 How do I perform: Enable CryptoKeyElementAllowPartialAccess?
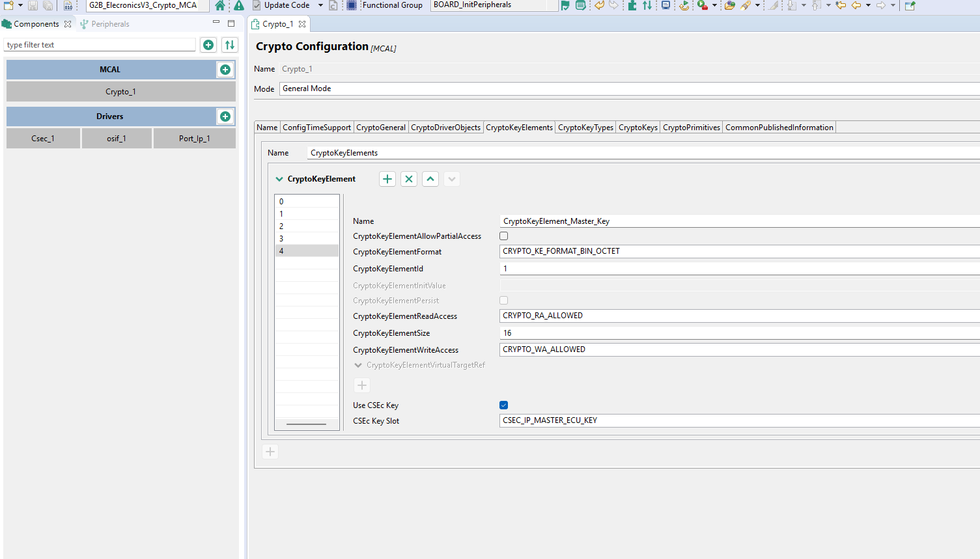(x=503, y=236)
